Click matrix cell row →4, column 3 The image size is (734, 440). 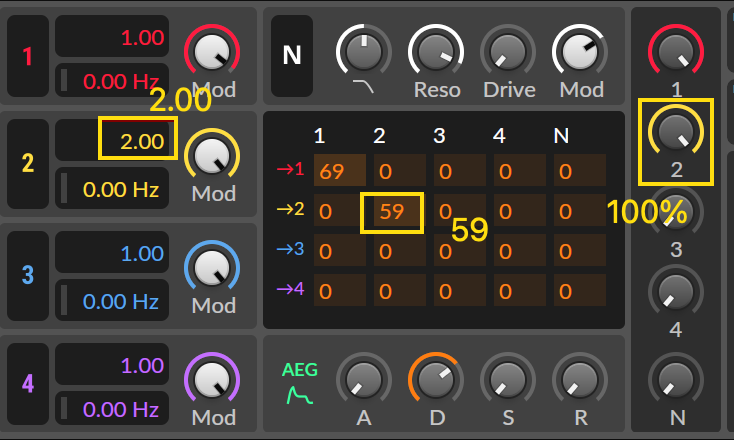tap(460, 290)
